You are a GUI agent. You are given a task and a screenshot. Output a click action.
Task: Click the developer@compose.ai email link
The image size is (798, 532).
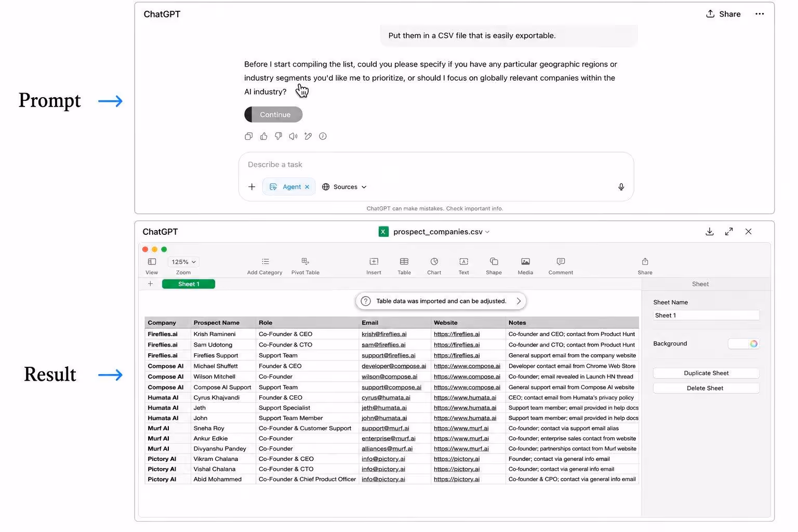point(394,366)
